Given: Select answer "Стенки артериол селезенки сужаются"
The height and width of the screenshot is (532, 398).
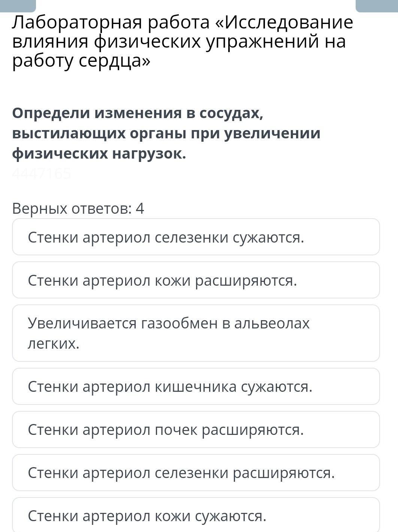Looking at the screenshot, I should (x=196, y=237).
